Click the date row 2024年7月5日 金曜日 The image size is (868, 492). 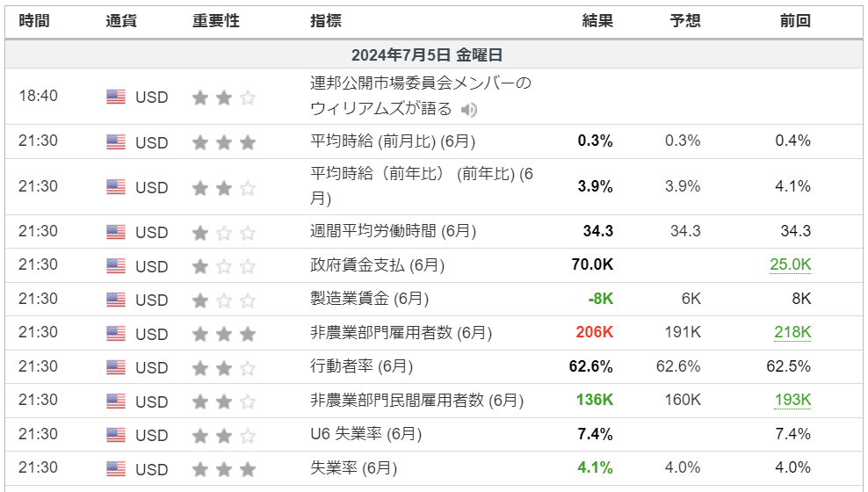[x=434, y=54]
